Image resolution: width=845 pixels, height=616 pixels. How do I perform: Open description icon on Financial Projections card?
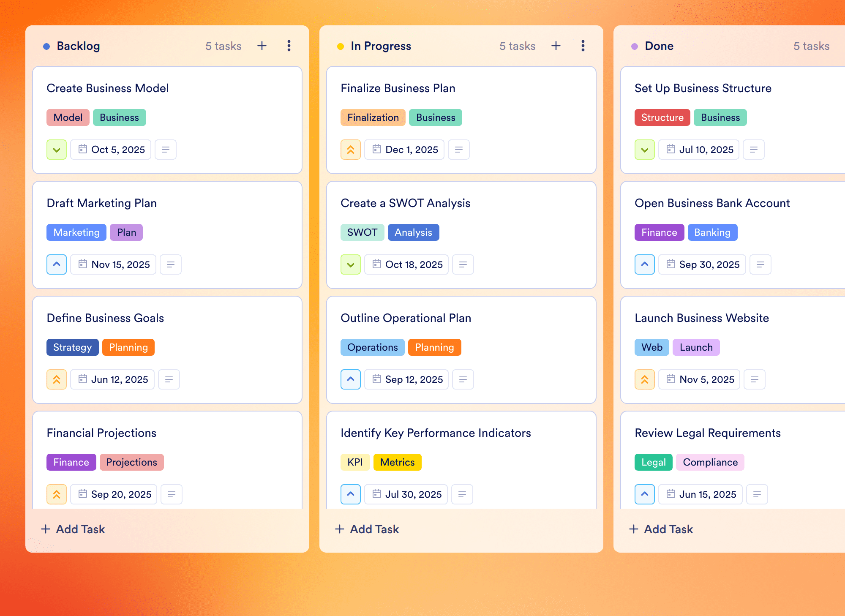(172, 494)
